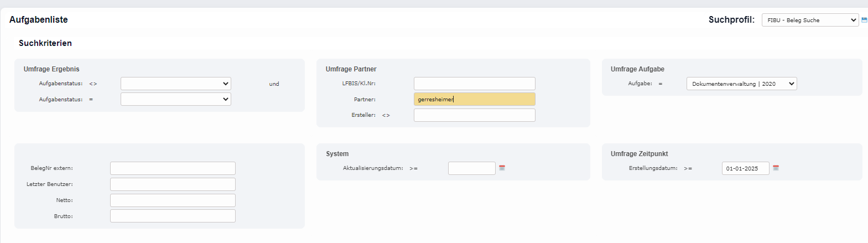The width and height of the screenshot is (868, 243).
Task: Select the Ersteller input field
Action: [474, 115]
